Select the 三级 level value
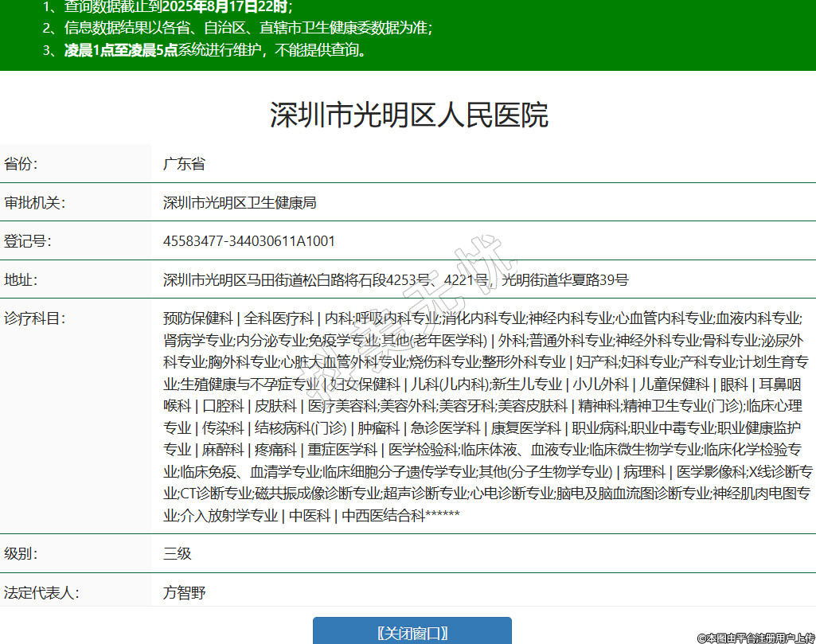 coord(178,554)
